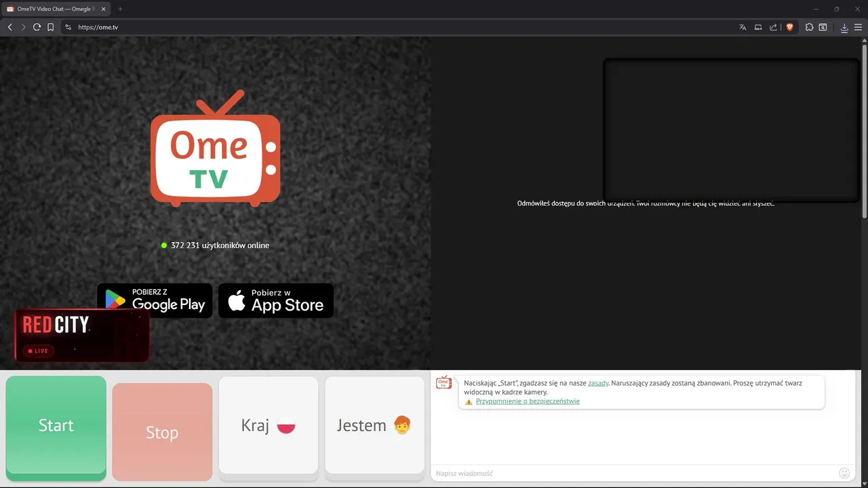Download via the Google Play badge
Viewport: 868px width, 488px height.
point(155,300)
